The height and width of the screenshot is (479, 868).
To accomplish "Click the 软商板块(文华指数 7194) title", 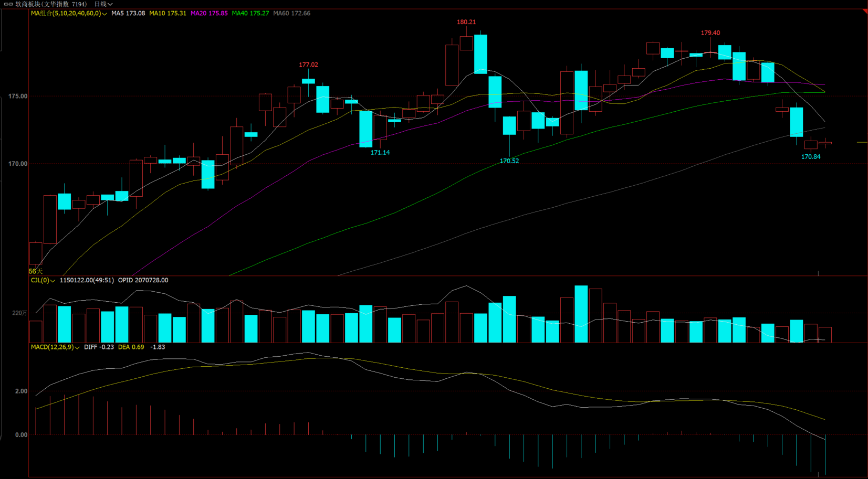I will (x=51, y=4).
